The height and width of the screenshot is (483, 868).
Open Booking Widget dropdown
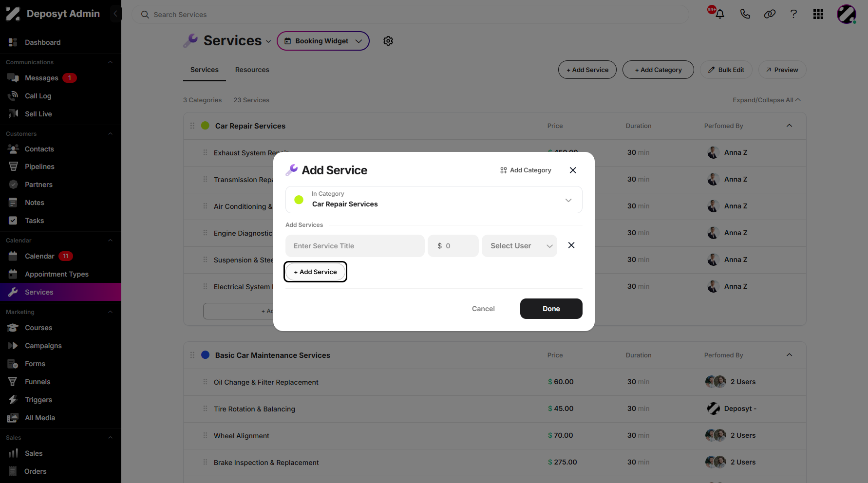[x=323, y=41]
